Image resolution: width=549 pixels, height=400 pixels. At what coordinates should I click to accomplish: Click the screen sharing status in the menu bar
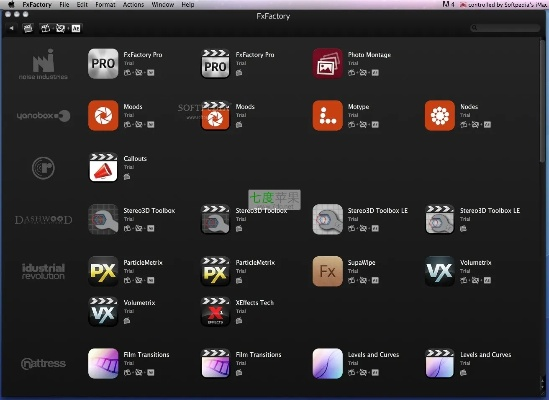(502, 5)
